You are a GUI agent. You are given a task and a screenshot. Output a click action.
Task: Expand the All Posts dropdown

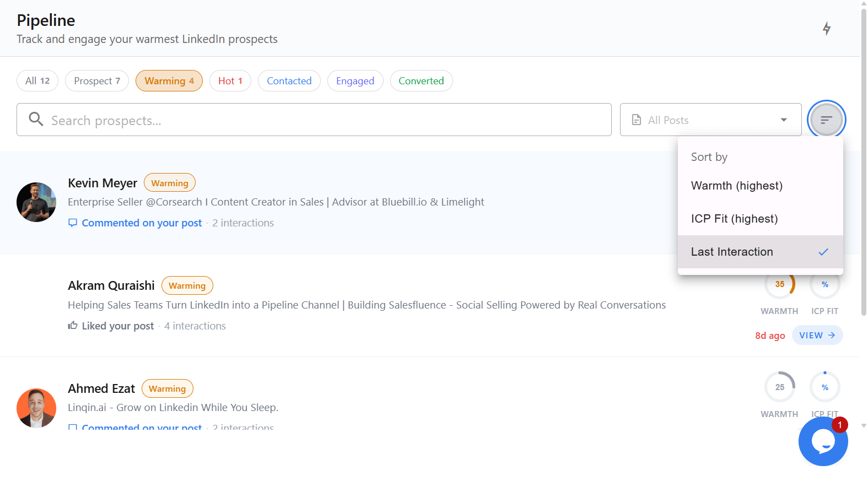point(711,120)
